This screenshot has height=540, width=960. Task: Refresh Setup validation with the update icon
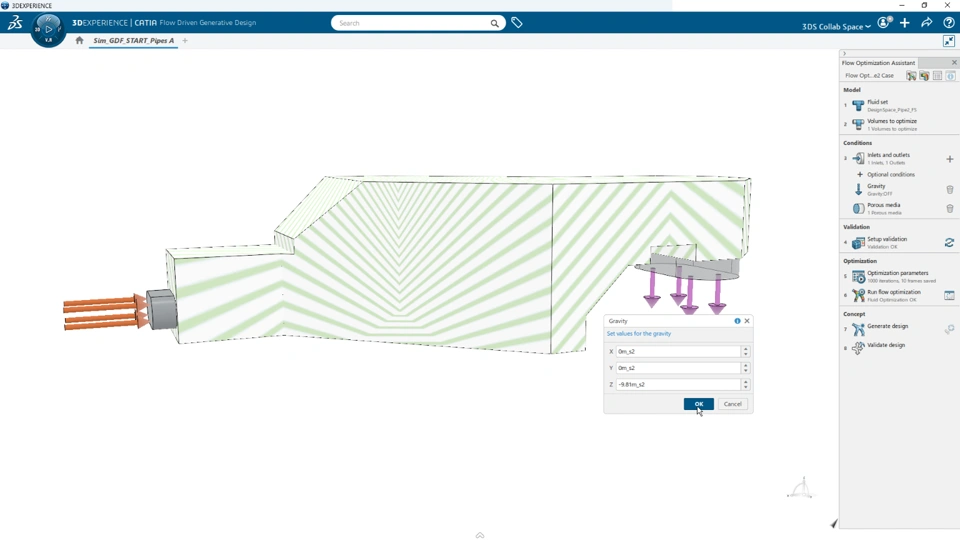[949, 242]
